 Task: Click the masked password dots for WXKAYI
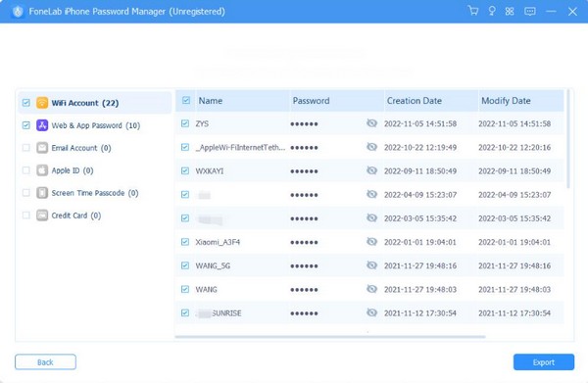click(304, 171)
